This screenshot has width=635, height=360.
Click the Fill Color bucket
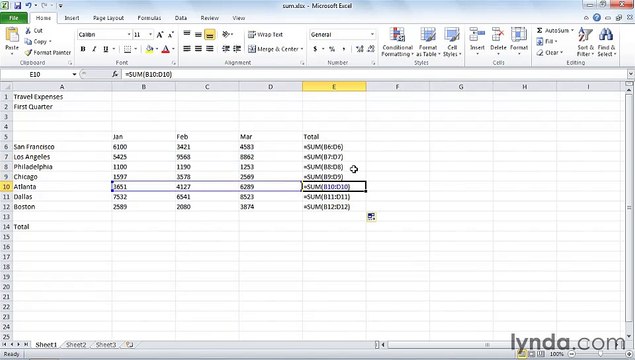pyautogui.click(x=149, y=49)
